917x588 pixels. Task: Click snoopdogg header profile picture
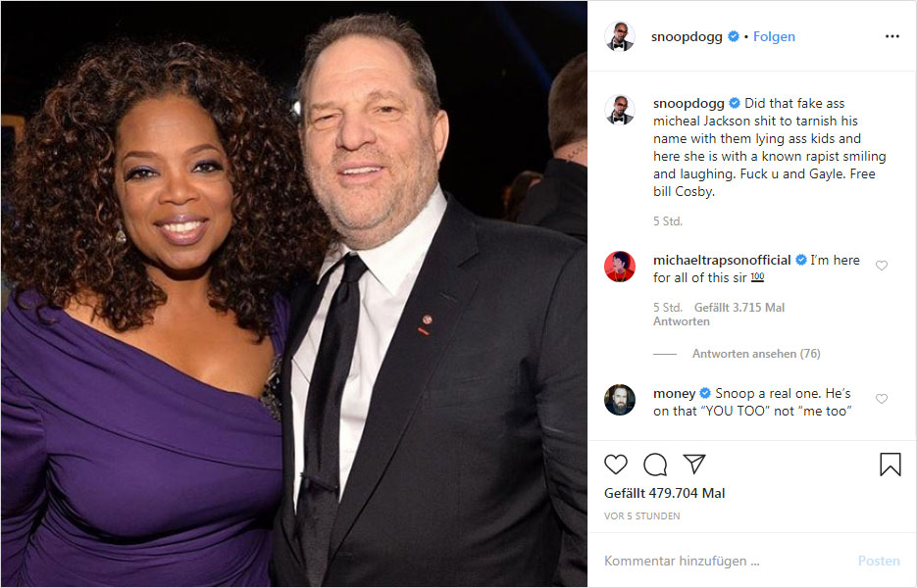coord(620,36)
